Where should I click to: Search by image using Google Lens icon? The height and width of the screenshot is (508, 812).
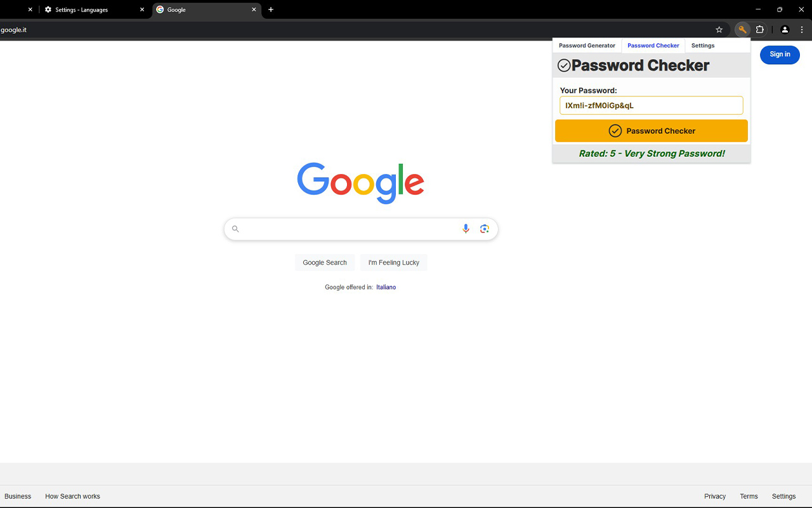point(485,228)
